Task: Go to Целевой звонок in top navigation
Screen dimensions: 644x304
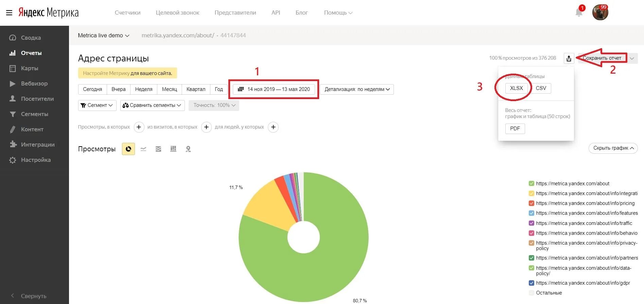Action: pos(177,13)
